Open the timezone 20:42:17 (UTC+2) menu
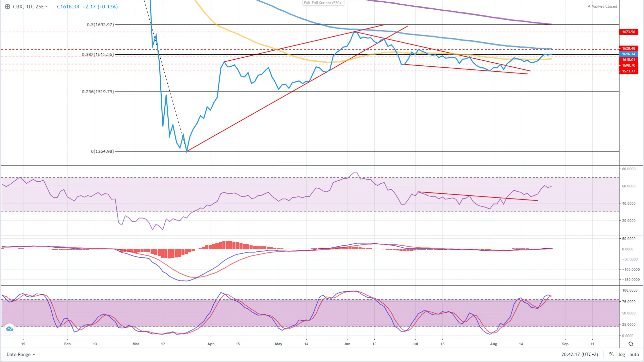This screenshot has height=362, width=644. click(580, 354)
